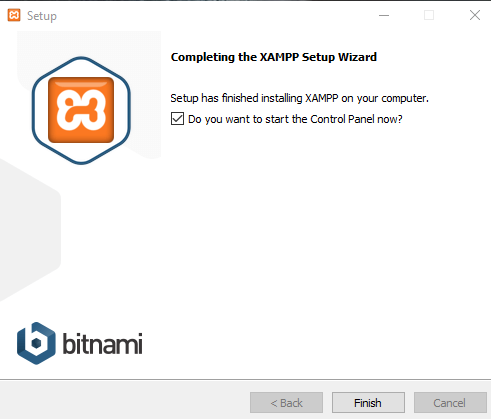
Task: Click the separator line above the buttons
Action: pyautogui.click(x=245, y=379)
